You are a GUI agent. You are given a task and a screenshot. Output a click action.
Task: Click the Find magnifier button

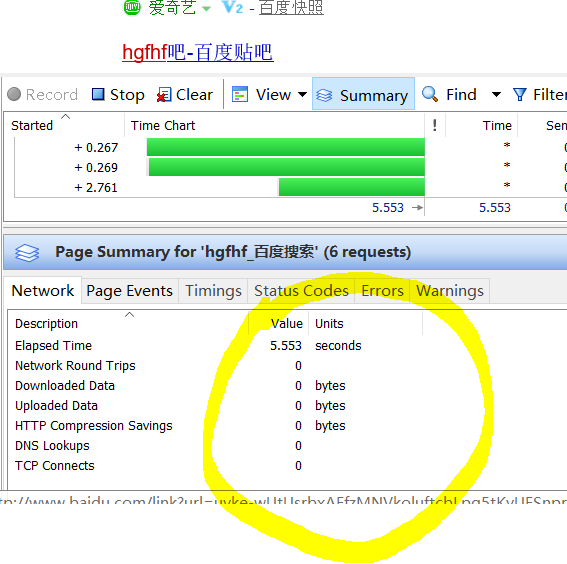pos(449,94)
